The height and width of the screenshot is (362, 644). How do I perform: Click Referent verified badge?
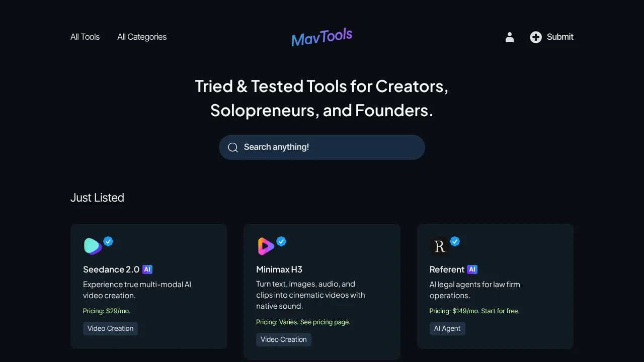coord(455,241)
